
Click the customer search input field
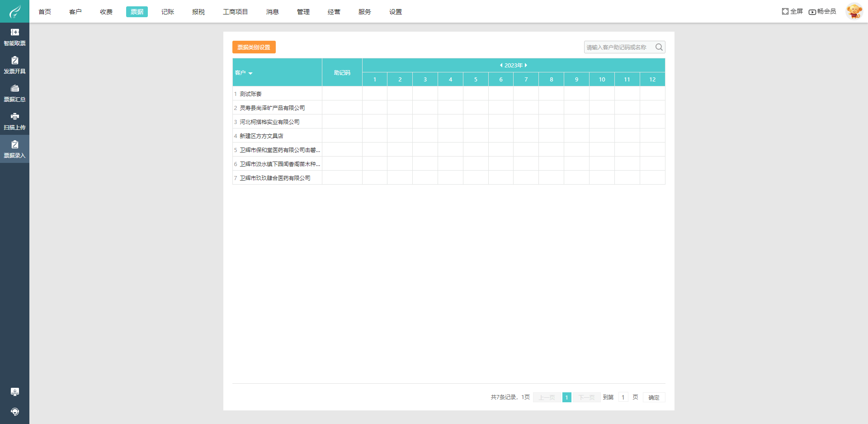click(x=619, y=47)
